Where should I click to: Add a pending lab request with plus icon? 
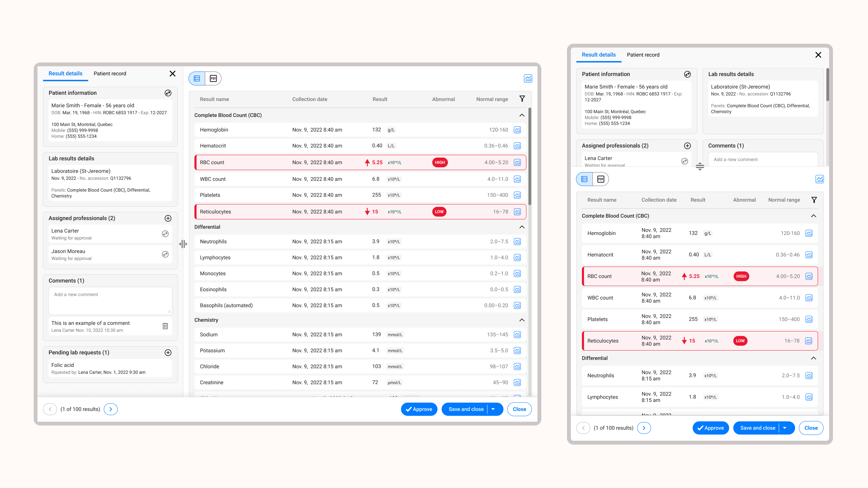pyautogui.click(x=168, y=353)
